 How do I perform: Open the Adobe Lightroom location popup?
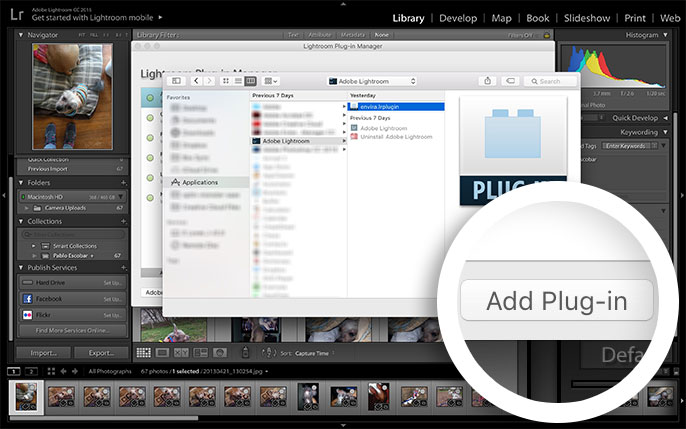point(372,81)
